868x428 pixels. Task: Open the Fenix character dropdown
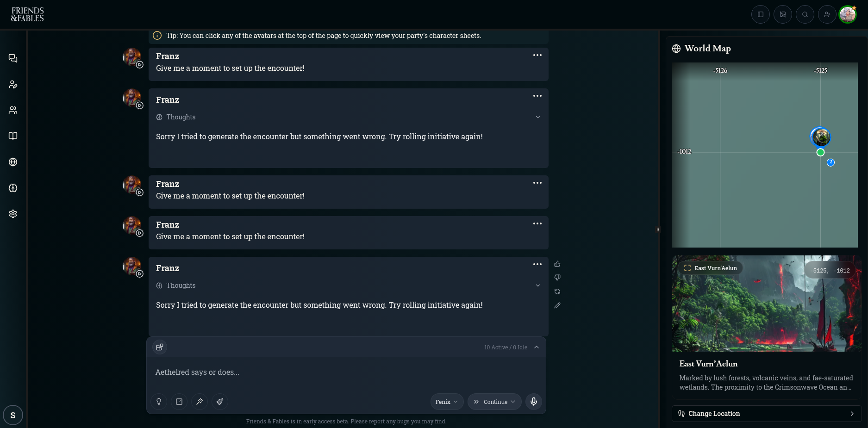[447, 402]
